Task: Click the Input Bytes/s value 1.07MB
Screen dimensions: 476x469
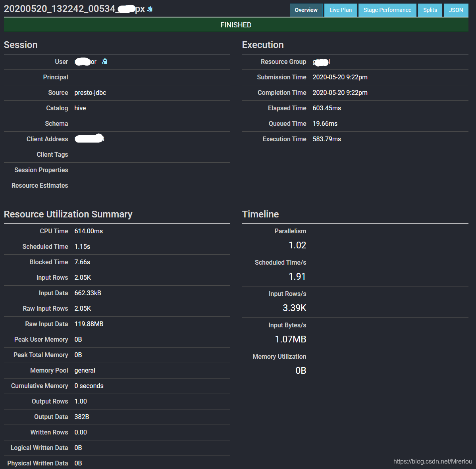Action: point(291,339)
